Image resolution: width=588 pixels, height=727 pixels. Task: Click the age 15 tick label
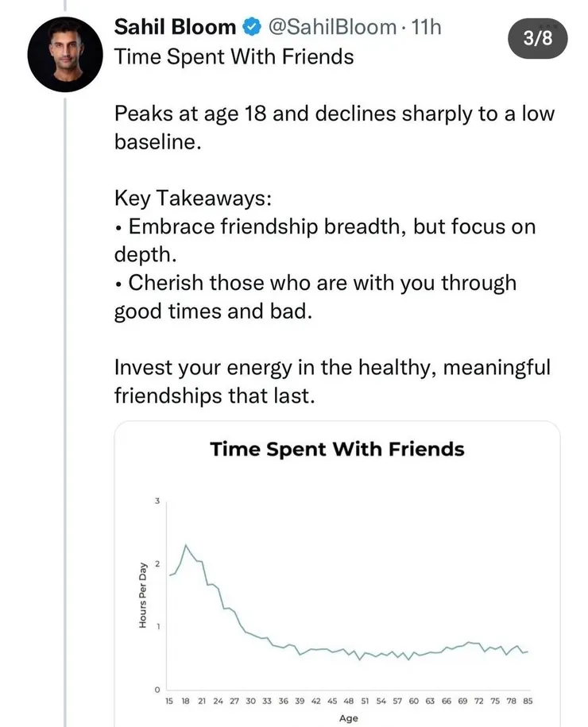[169, 701]
